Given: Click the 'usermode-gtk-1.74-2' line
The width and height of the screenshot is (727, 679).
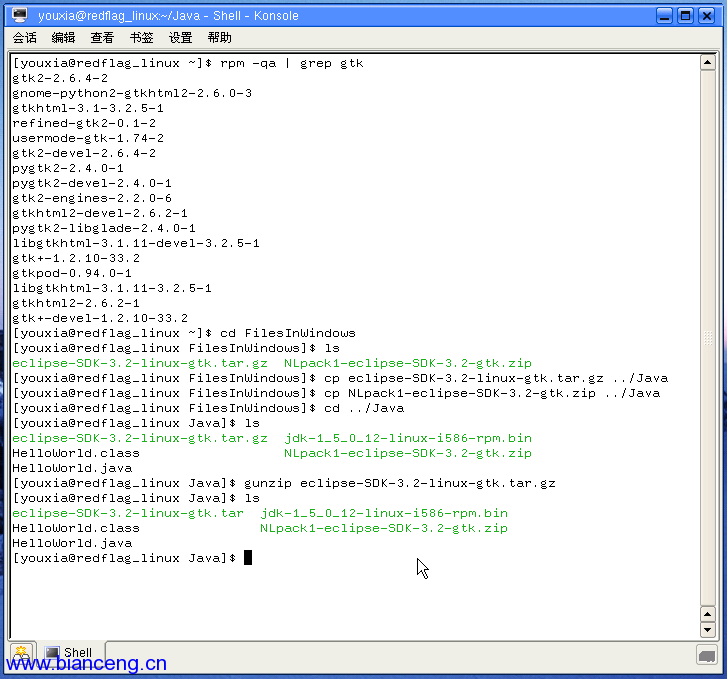Looking at the screenshot, I should pos(88,138).
